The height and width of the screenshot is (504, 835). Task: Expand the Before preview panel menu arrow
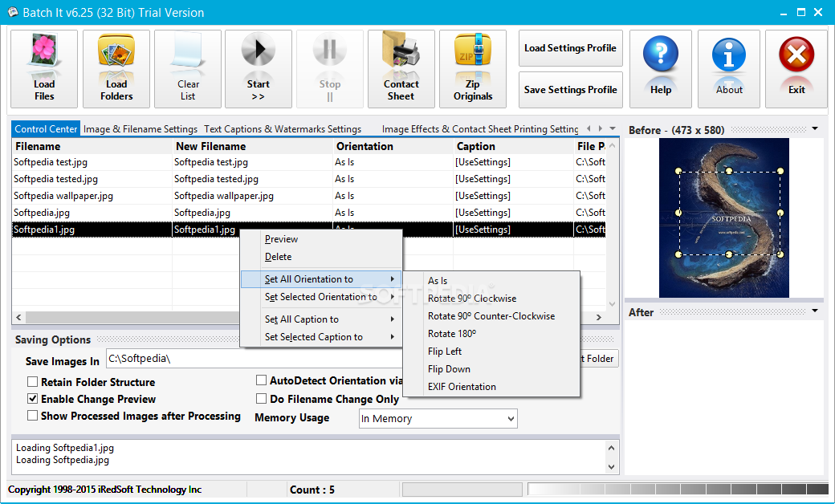pos(815,128)
